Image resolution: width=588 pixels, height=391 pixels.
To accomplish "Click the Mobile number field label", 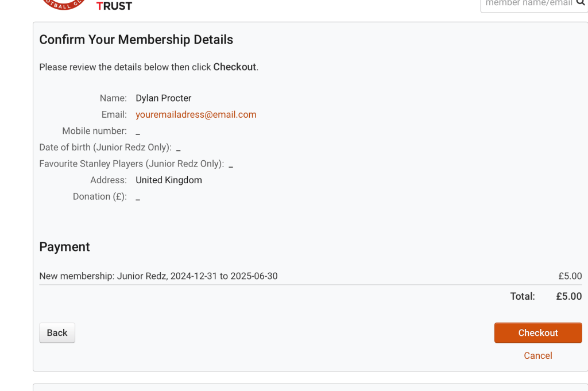I will tap(94, 131).
